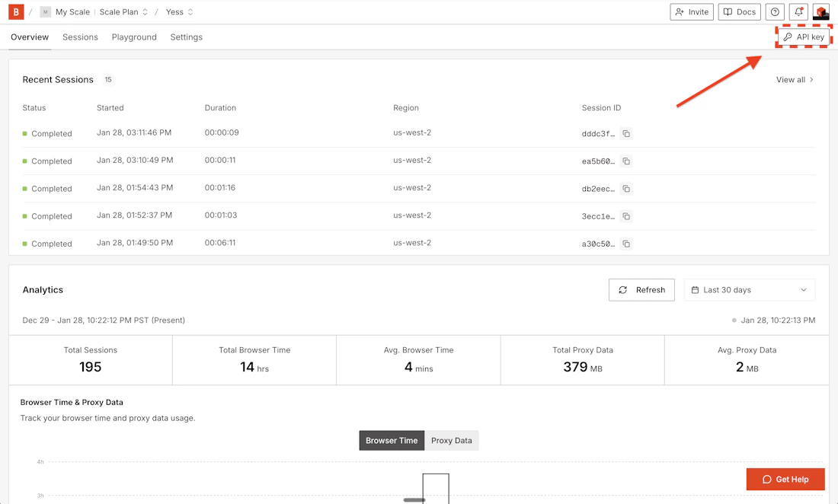Switch chart to Proxy Data

(451, 440)
